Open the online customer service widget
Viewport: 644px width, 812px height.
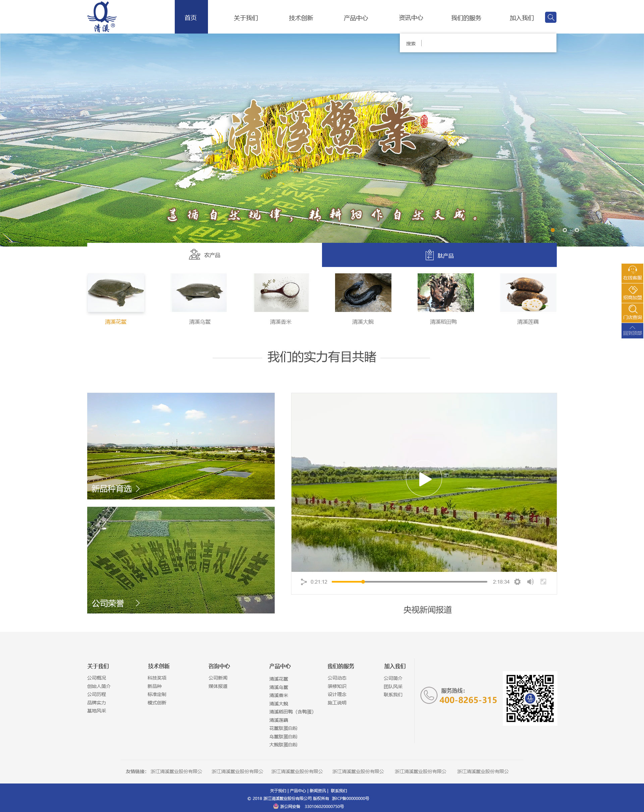632,273
